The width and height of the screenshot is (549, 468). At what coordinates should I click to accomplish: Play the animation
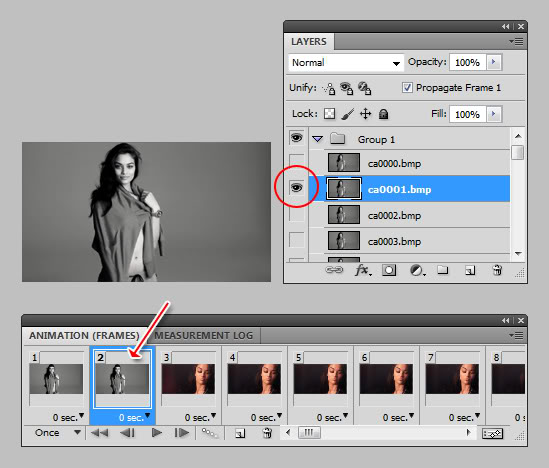157,433
